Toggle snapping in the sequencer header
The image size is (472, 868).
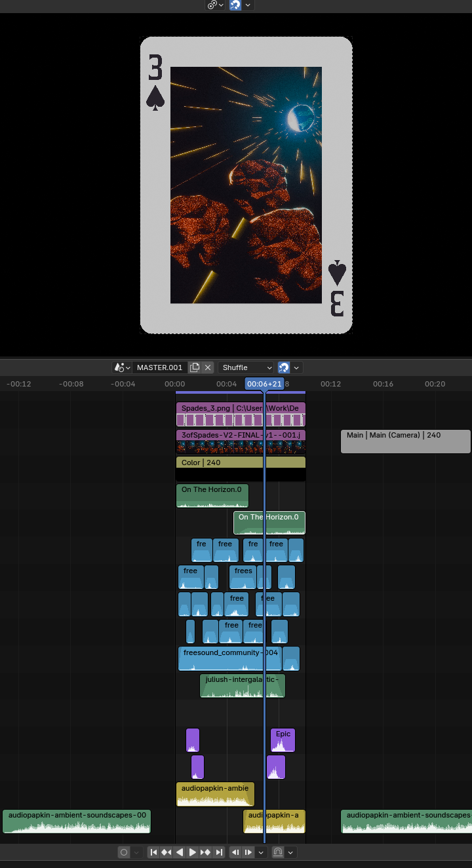click(284, 368)
